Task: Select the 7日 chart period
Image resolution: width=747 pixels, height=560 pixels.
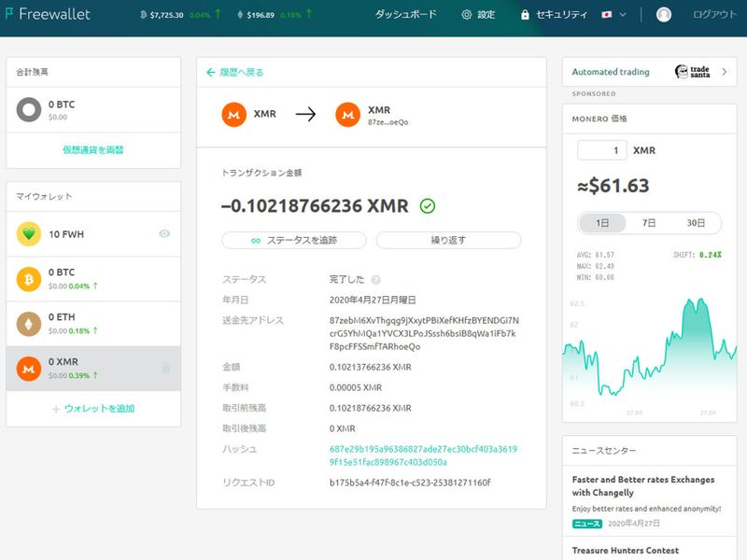Action: (x=649, y=223)
